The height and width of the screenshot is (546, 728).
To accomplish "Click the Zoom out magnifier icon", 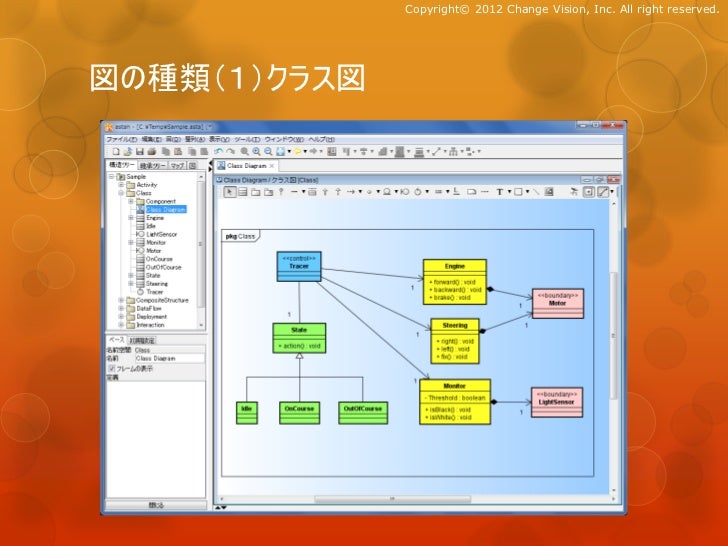I will point(268,151).
